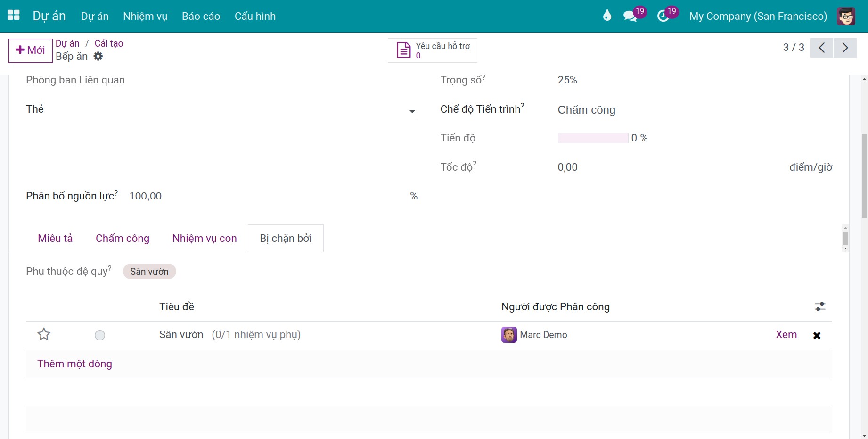This screenshot has width=868, height=439.
Task: Open Cấu hình menu
Action: point(255,16)
